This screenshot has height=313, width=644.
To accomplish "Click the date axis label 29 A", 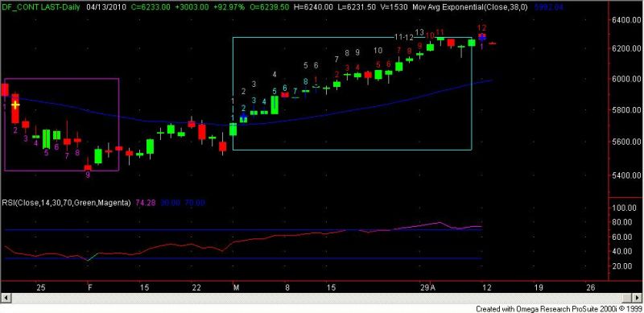I will click(427, 287).
